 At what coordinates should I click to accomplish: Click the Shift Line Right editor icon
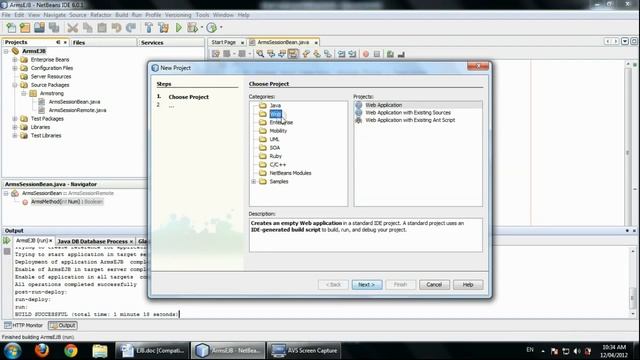352,54
